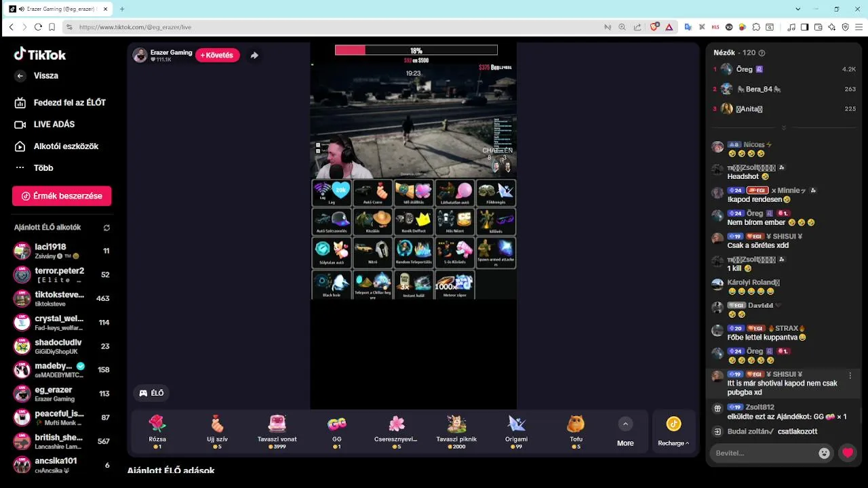
Task: Open Fedezd fel az ÉLŐT page
Action: (x=61, y=102)
